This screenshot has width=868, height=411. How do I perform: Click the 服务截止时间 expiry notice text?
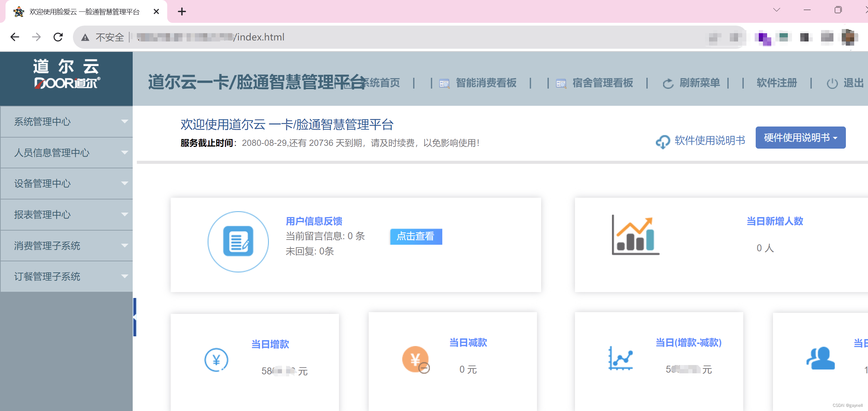330,143
